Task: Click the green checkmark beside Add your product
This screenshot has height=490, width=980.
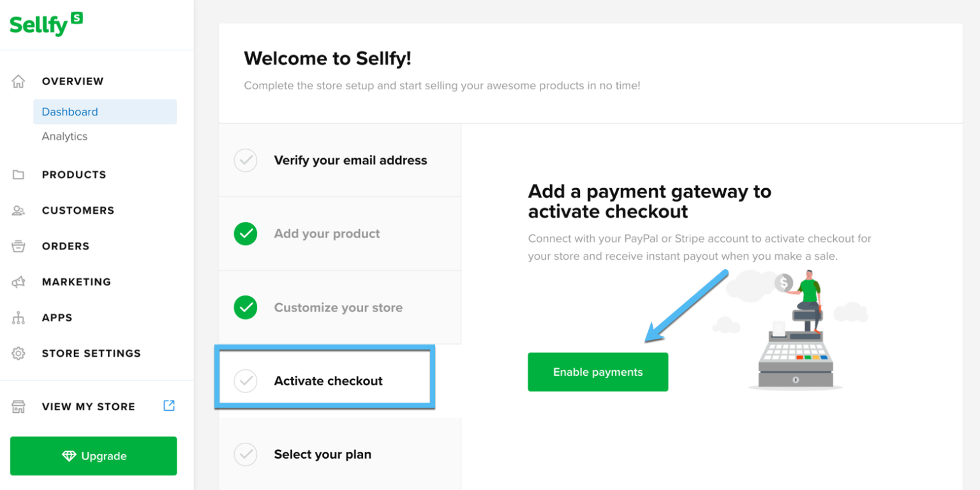Action: click(x=246, y=234)
